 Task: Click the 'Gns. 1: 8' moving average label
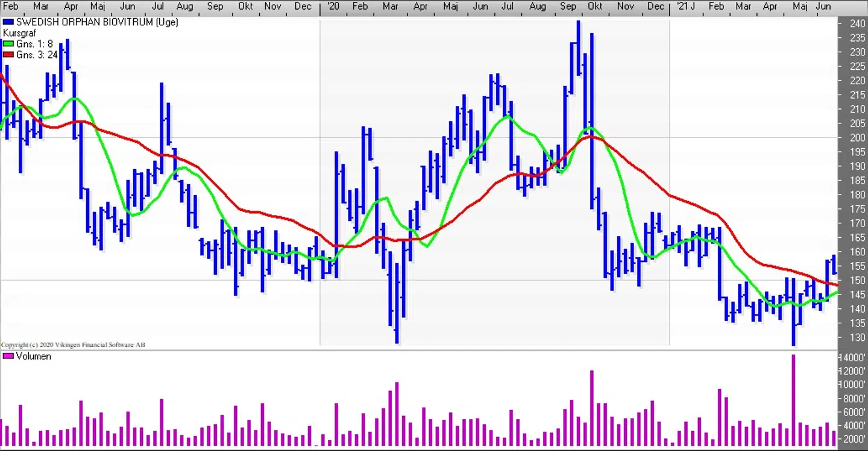pyautogui.click(x=34, y=44)
